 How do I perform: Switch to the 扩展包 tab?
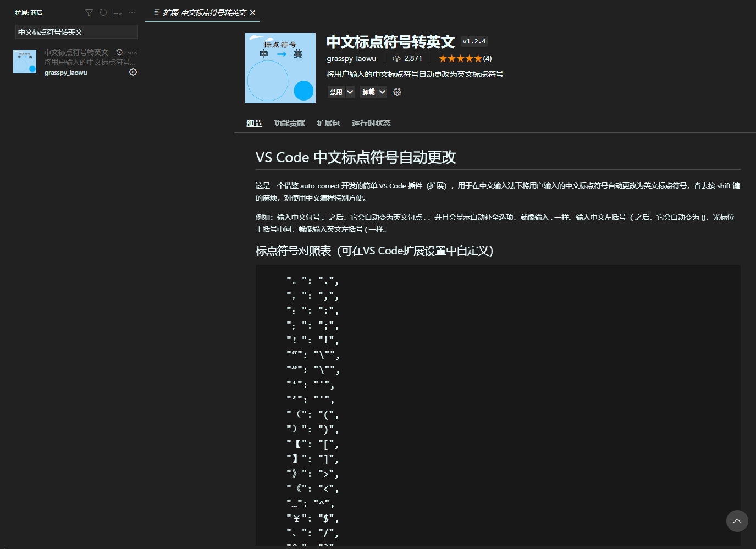(328, 123)
